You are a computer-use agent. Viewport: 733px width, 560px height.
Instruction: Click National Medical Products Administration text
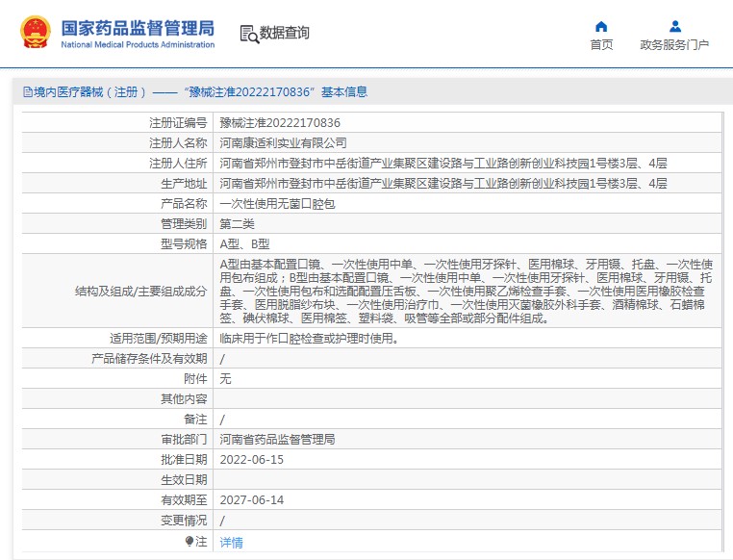click(138, 45)
